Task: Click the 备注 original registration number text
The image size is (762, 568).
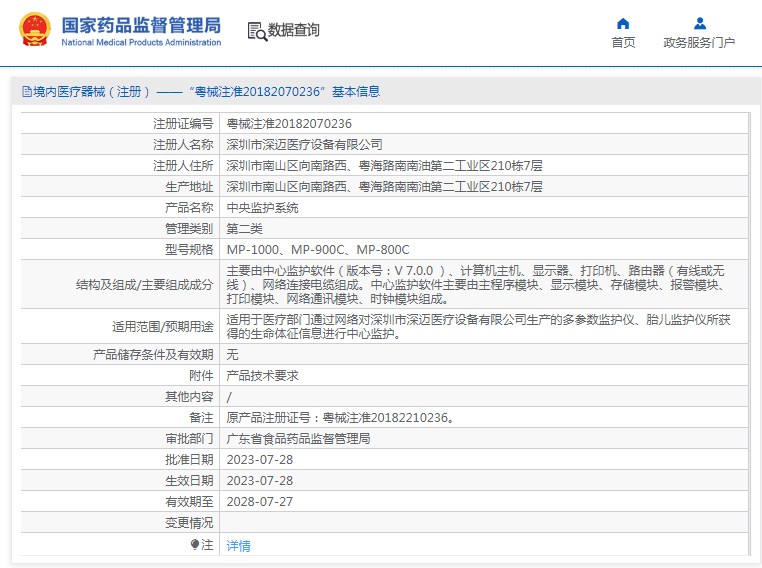Action: (x=340, y=418)
